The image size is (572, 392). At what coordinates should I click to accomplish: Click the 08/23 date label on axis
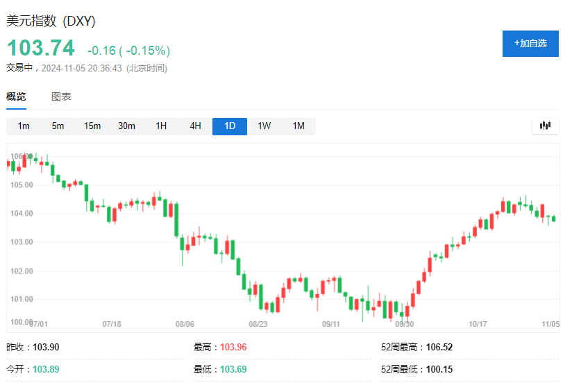coord(258,323)
